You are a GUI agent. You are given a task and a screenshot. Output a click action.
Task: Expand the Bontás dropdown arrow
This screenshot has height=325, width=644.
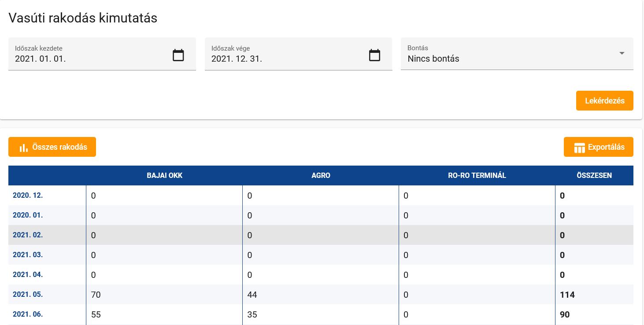622,53
